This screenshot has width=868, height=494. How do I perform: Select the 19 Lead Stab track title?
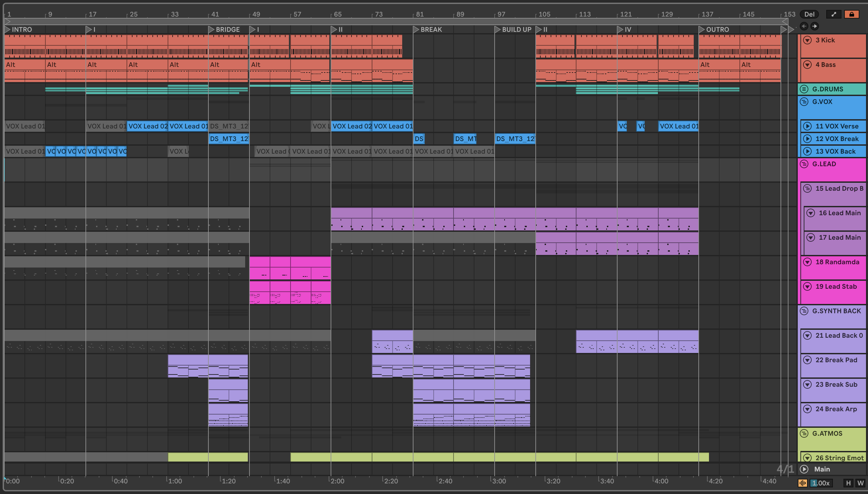(836, 286)
